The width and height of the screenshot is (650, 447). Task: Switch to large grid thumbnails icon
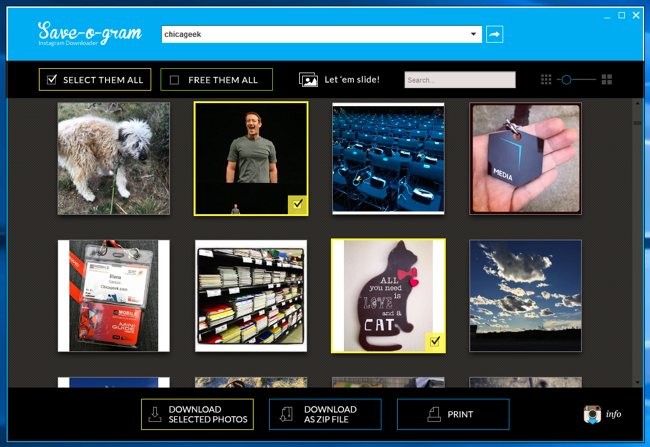[607, 79]
